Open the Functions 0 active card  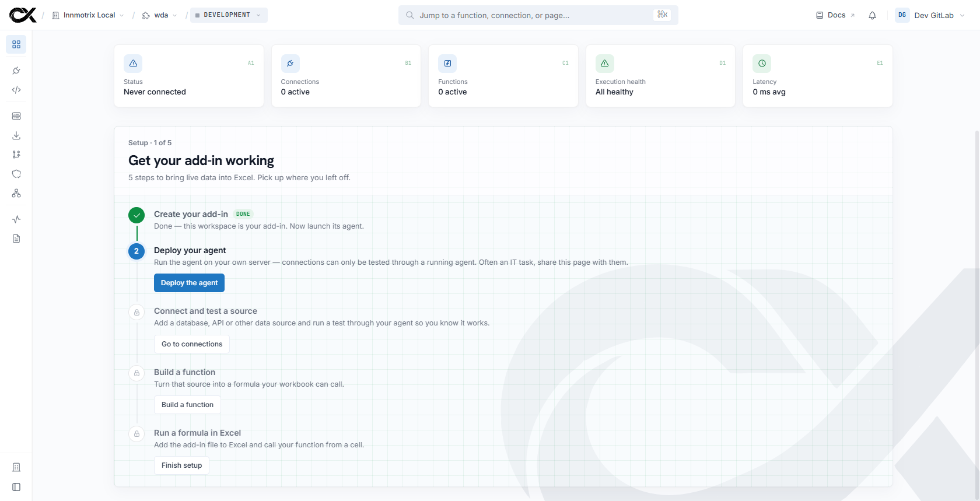tap(503, 76)
